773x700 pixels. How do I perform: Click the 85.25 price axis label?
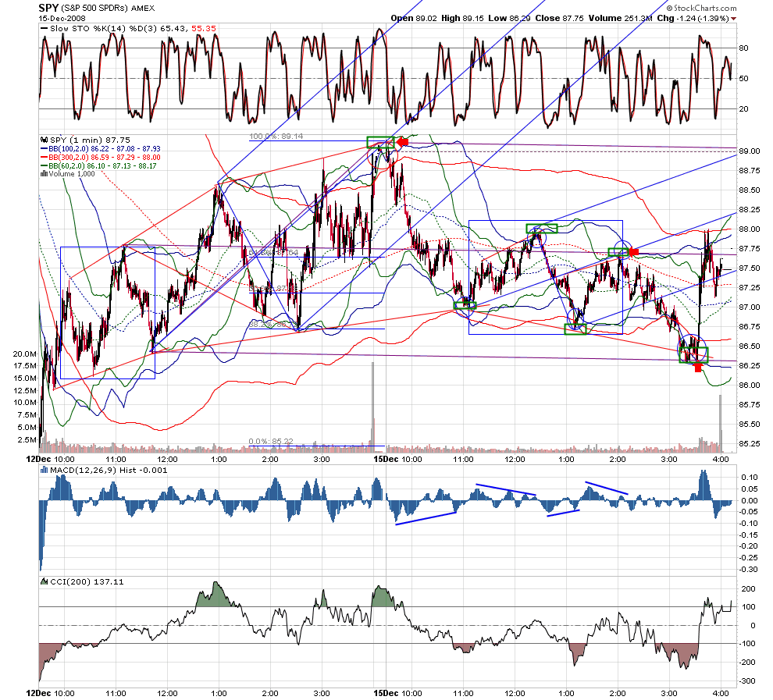[750, 443]
